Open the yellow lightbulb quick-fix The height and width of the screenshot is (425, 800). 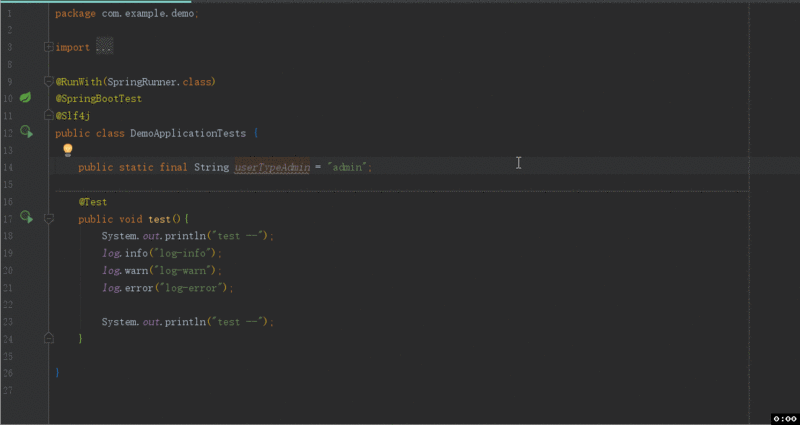tap(68, 150)
